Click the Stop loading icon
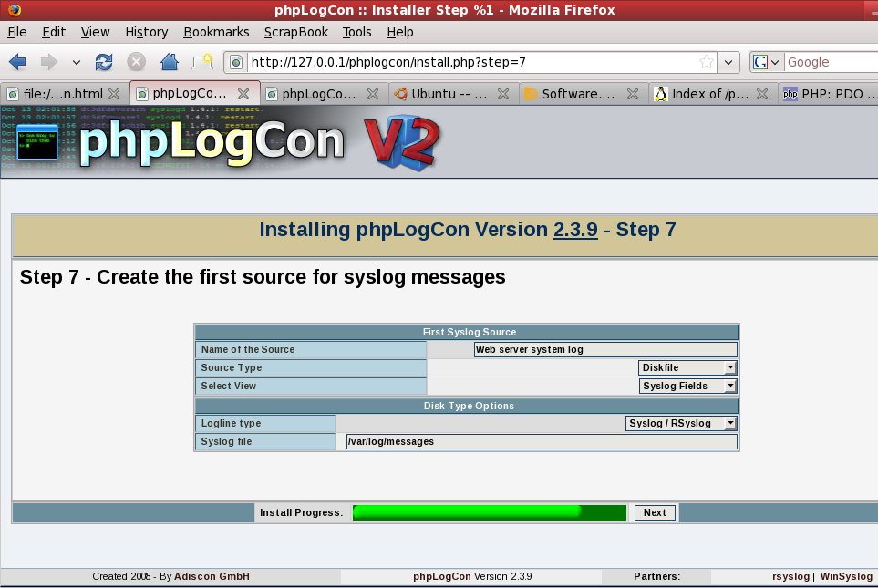This screenshot has width=878, height=588. coord(136,62)
